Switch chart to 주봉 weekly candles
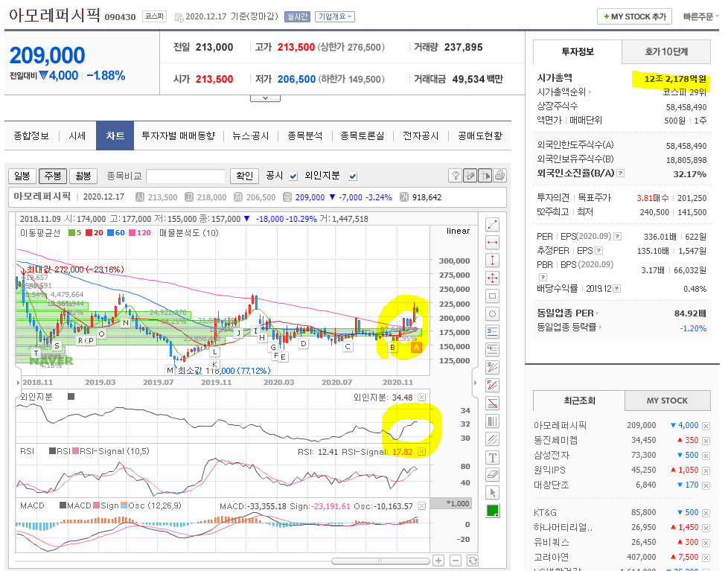Viewport: 728px width, 571px height. click(53, 176)
